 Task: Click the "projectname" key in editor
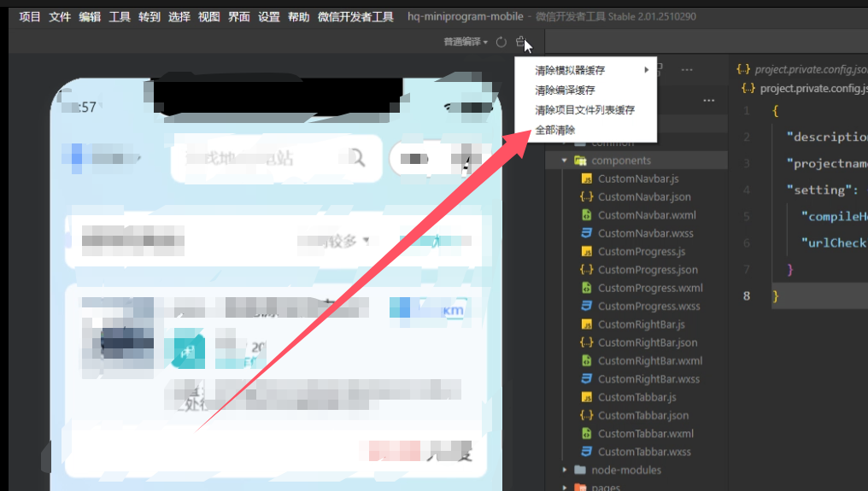[x=827, y=163]
